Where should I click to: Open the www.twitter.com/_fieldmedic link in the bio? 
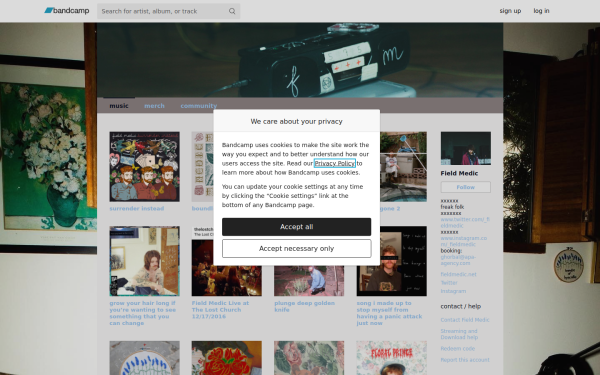point(465,222)
